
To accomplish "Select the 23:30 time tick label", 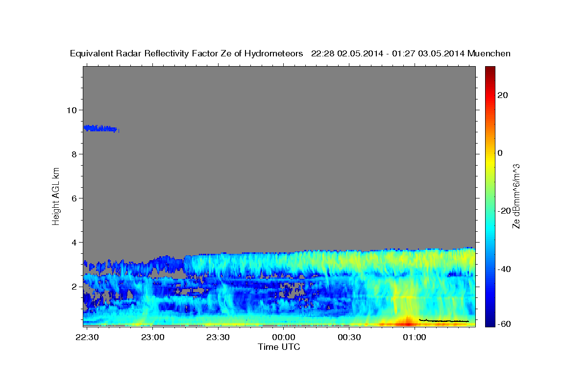I will pos(218,338).
